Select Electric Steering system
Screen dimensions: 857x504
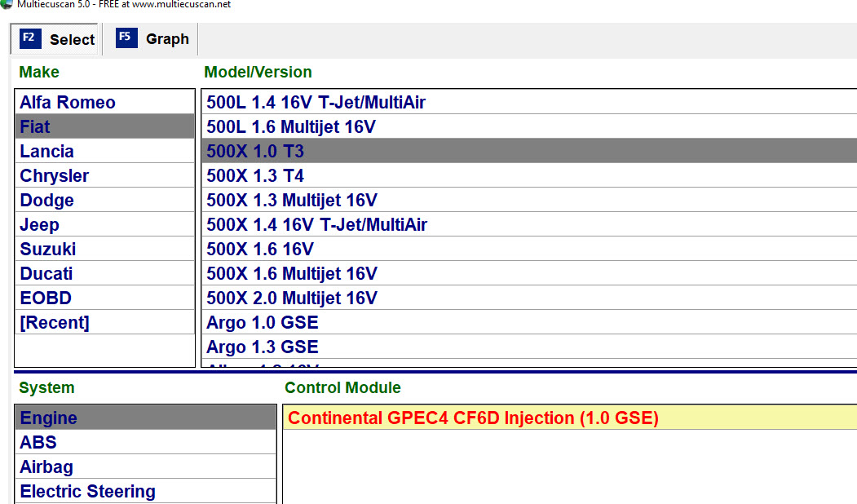(x=87, y=492)
